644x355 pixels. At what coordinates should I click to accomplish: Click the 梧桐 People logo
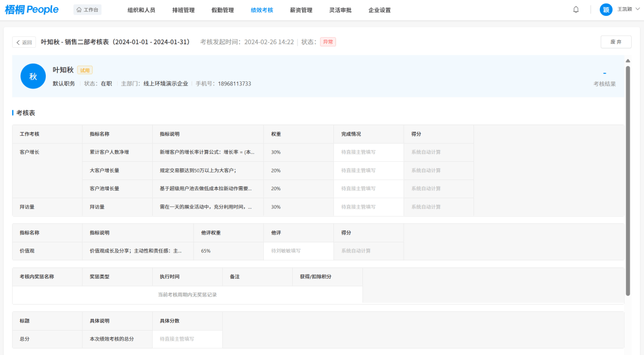point(32,10)
